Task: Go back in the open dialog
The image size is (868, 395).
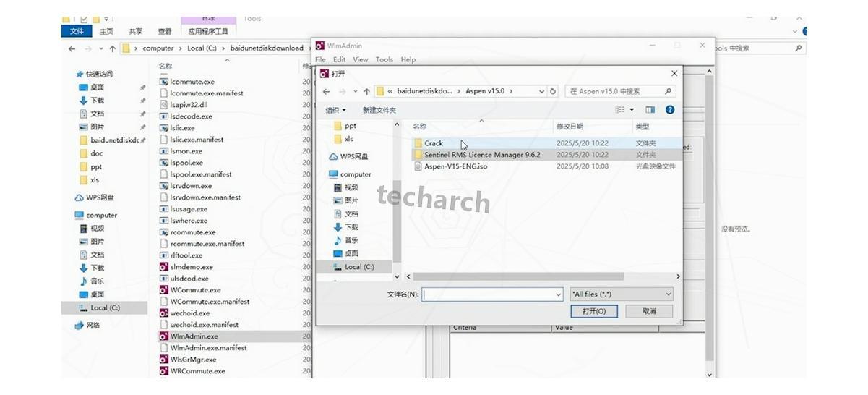Action: pos(326,92)
